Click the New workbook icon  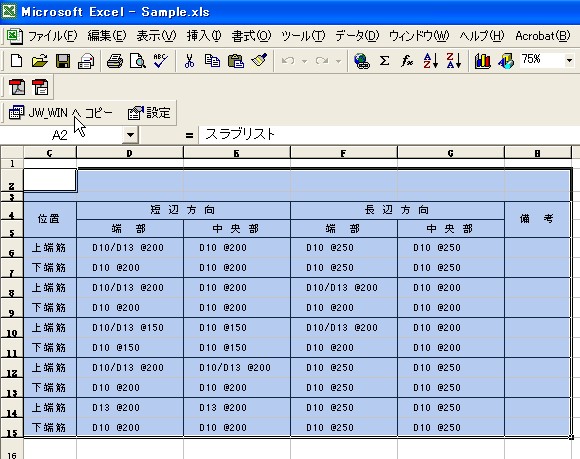coord(16,61)
